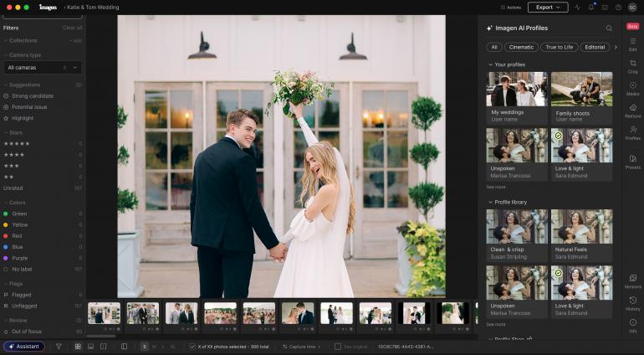Viewport: 644px width, 355px height.
Task: Click the SC account avatar
Action: tap(632, 8)
